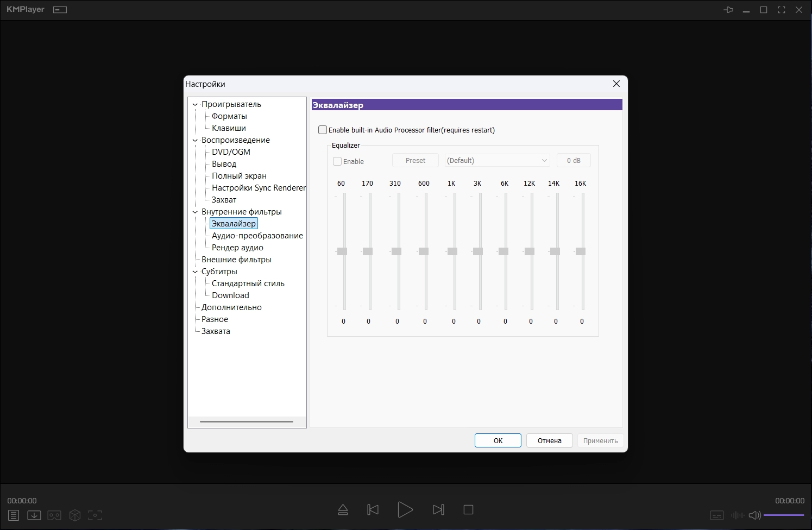Select Разное in settings tree
This screenshot has height=530, width=812.
215,319
